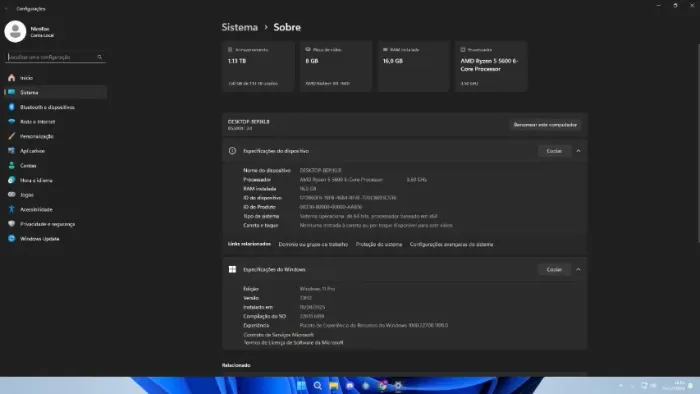Open the Windows Start button on taskbar

tap(301, 386)
